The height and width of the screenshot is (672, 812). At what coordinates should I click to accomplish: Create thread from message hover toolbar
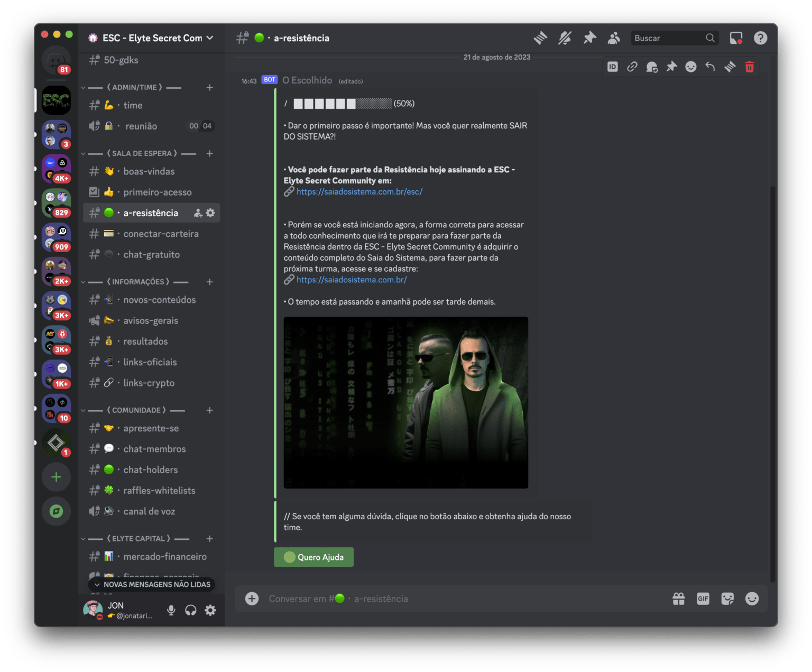[730, 67]
